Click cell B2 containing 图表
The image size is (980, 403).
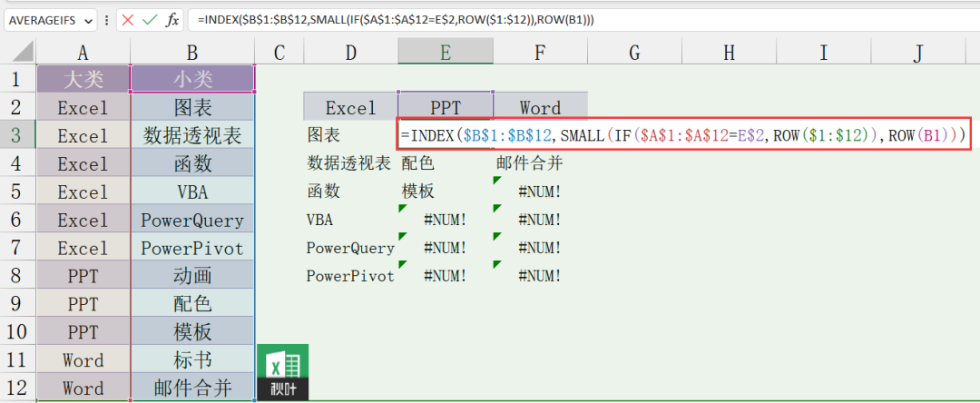coord(192,107)
